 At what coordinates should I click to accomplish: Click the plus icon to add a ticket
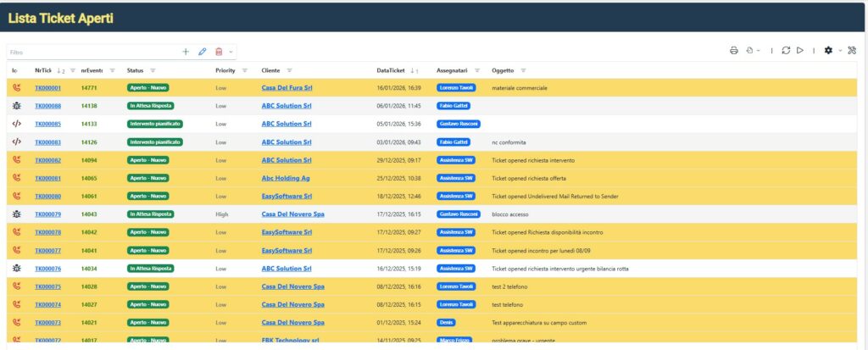pyautogui.click(x=186, y=52)
